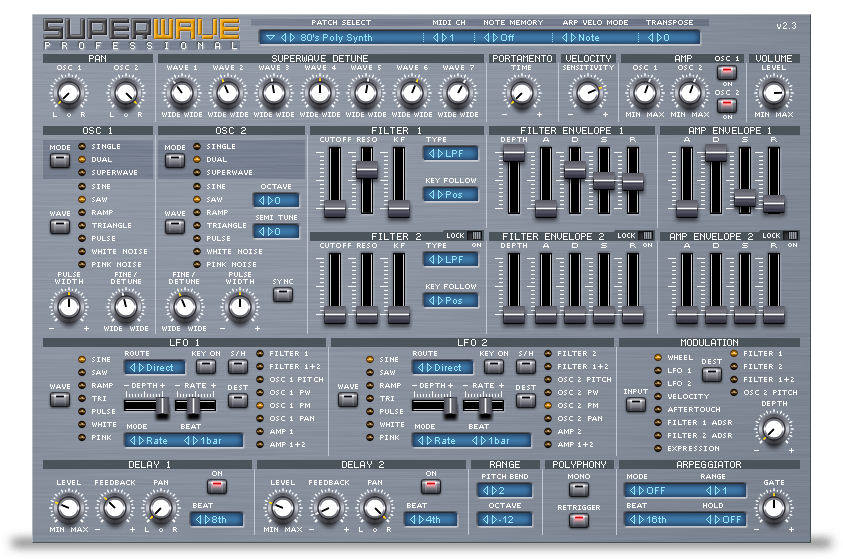Click the Wave 4 detune knob
The height and width of the screenshot is (559, 843).
point(319,94)
